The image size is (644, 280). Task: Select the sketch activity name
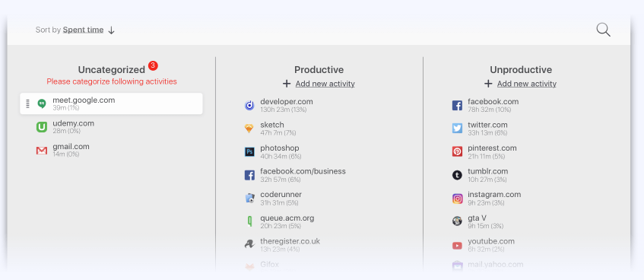click(x=272, y=125)
